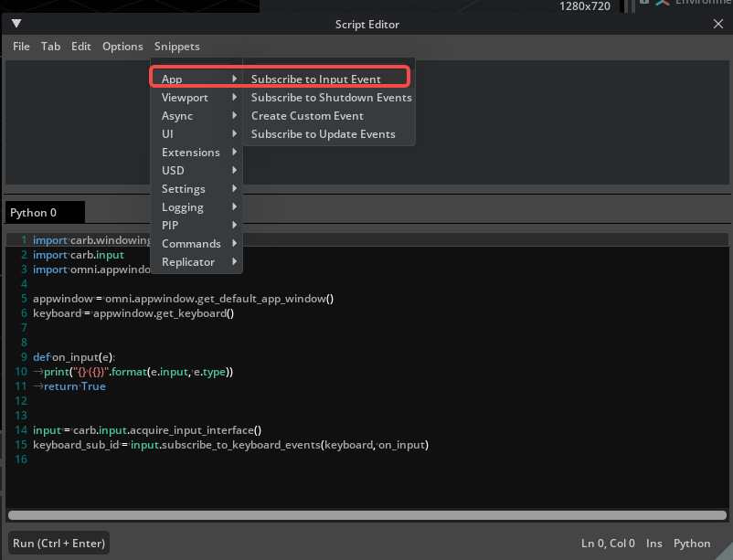Expand the Extensions snippets submenu
The image size is (733, 560).
point(197,152)
